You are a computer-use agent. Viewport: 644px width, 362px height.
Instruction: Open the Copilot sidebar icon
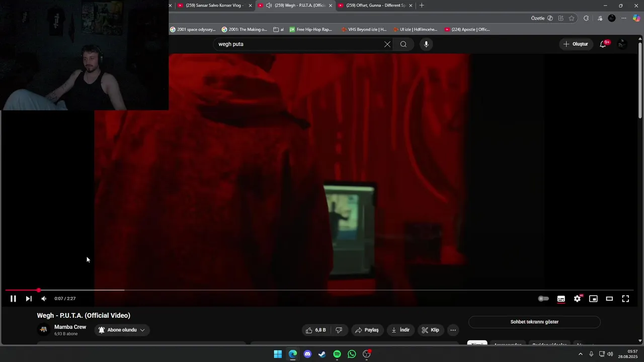tap(636, 18)
